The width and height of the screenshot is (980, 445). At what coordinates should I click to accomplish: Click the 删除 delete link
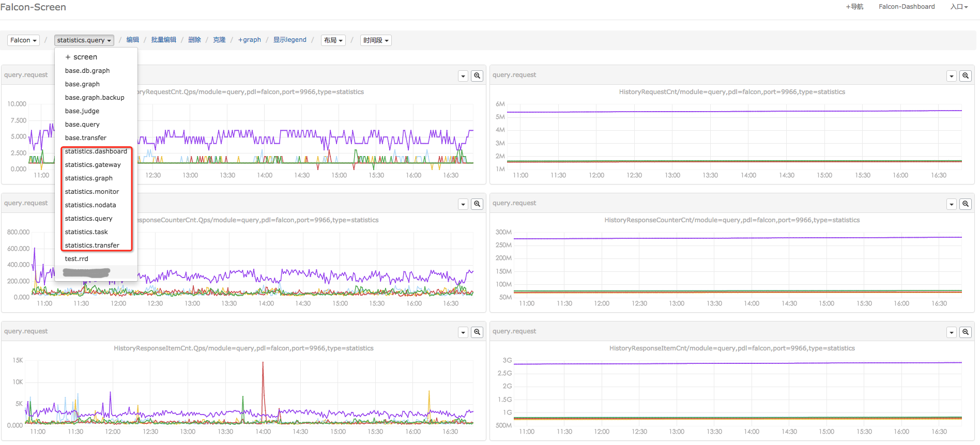tap(194, 40)
